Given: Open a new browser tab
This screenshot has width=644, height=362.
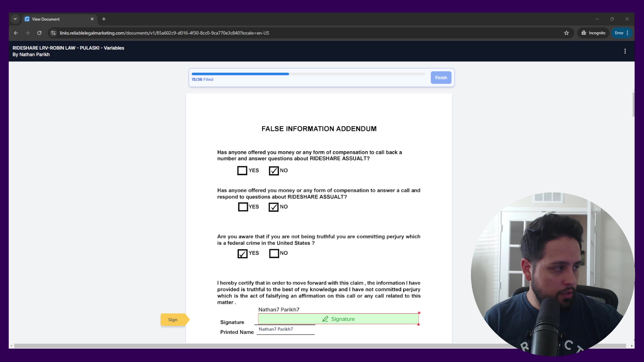Looking at the screenshot, I should tap(104, 19).
